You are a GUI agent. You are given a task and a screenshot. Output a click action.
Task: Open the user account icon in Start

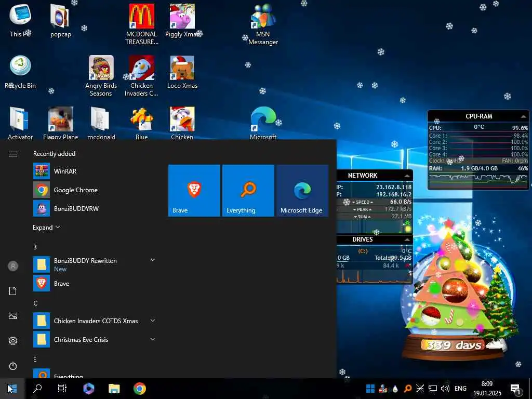13,266
